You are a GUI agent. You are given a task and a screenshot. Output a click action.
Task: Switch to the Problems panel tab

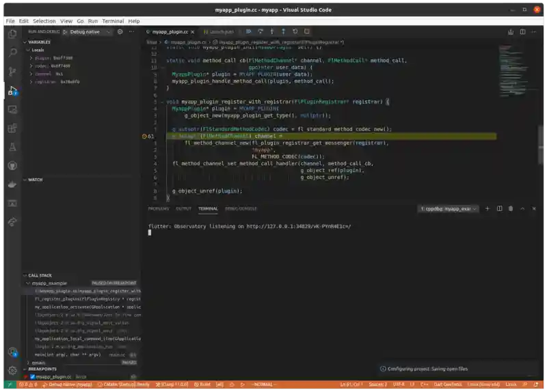pyautogui.click(x=159, y=208)
